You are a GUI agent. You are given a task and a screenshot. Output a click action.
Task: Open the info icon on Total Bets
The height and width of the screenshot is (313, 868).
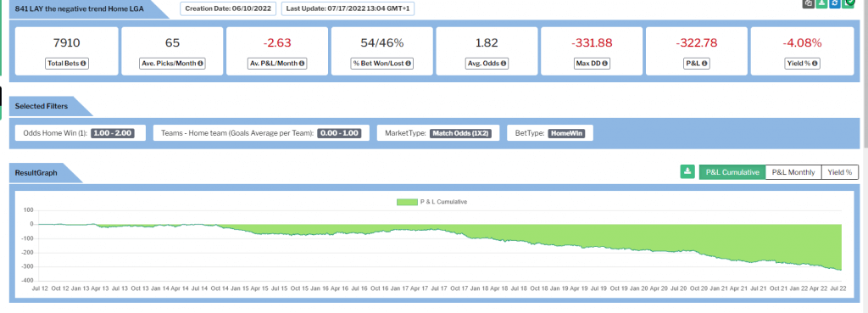(x=83, y=64)
